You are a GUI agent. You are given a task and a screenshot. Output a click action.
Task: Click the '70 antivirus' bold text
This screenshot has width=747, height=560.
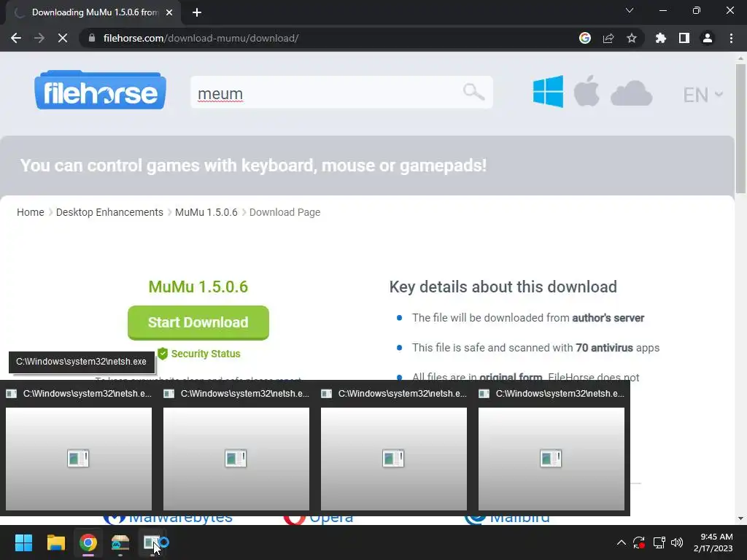coord(604,348)
